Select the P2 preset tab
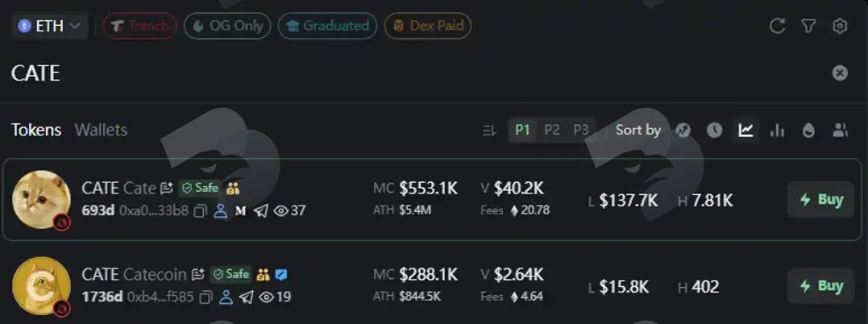 click(x=552, y=130)
